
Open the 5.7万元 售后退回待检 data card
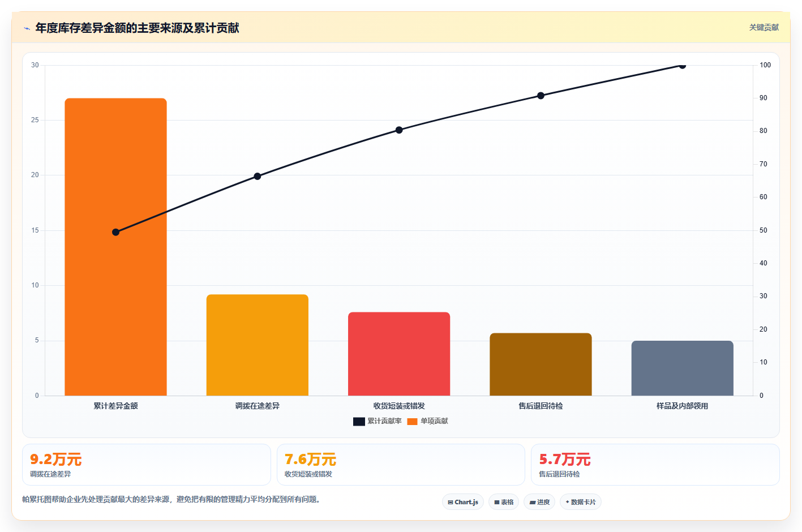click(x=655, y=465)
